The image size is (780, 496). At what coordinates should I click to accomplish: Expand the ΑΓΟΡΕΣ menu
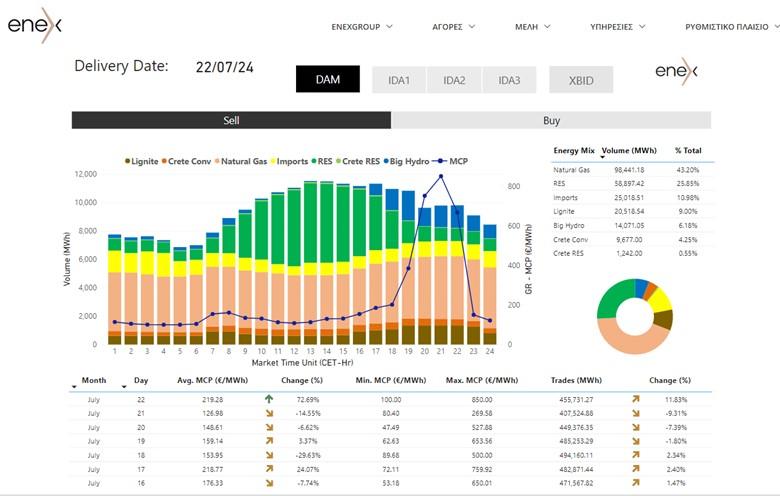click(453, 27)
